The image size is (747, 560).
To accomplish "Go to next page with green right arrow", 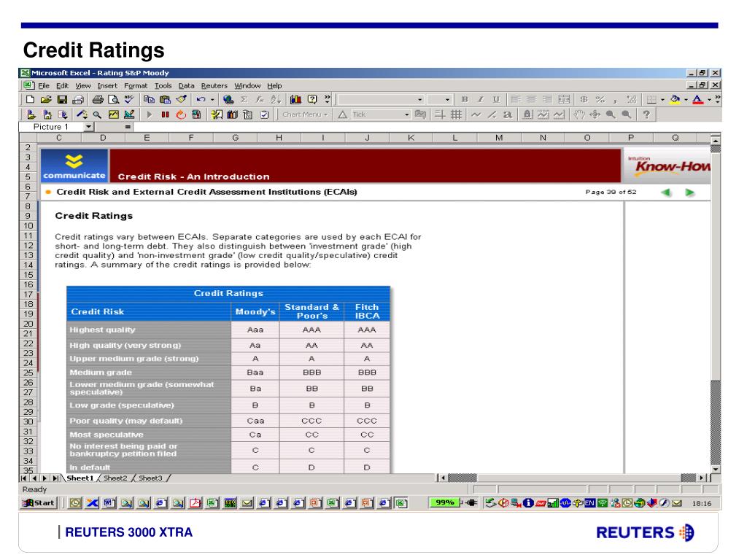I will pos(689,192).
